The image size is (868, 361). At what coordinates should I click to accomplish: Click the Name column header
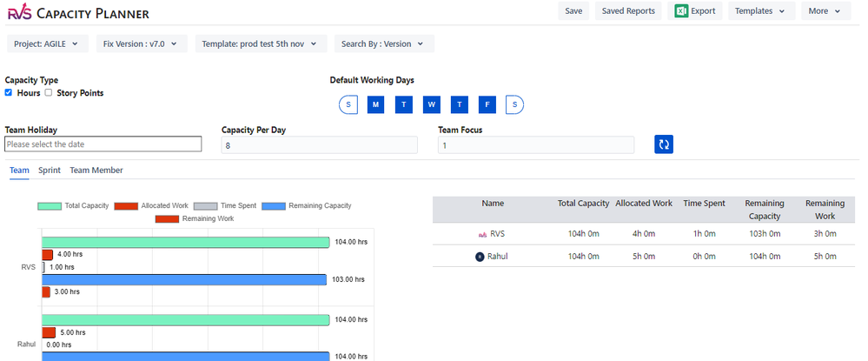(493, 204)
